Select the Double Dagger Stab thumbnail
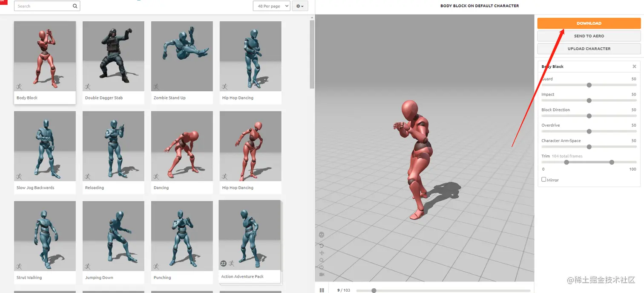 113,56
